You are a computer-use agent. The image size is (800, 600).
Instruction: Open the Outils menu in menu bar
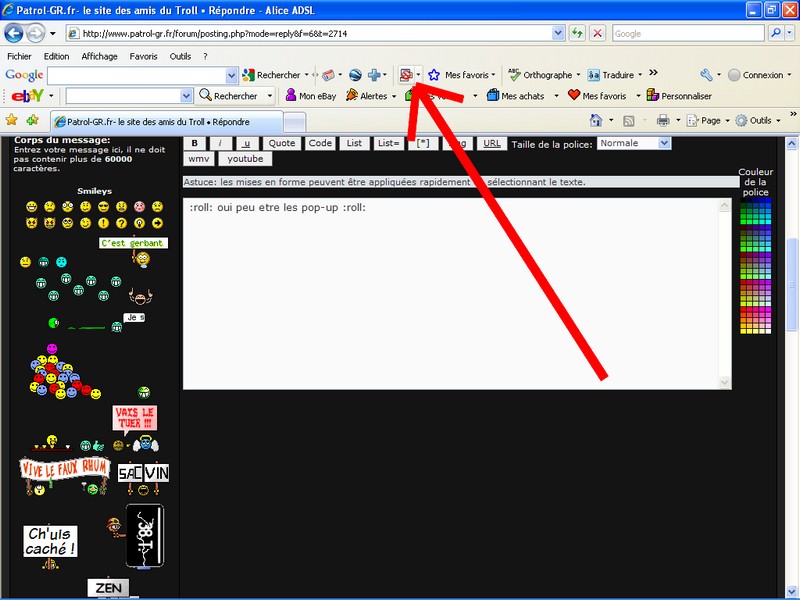(x=180, y=56)
